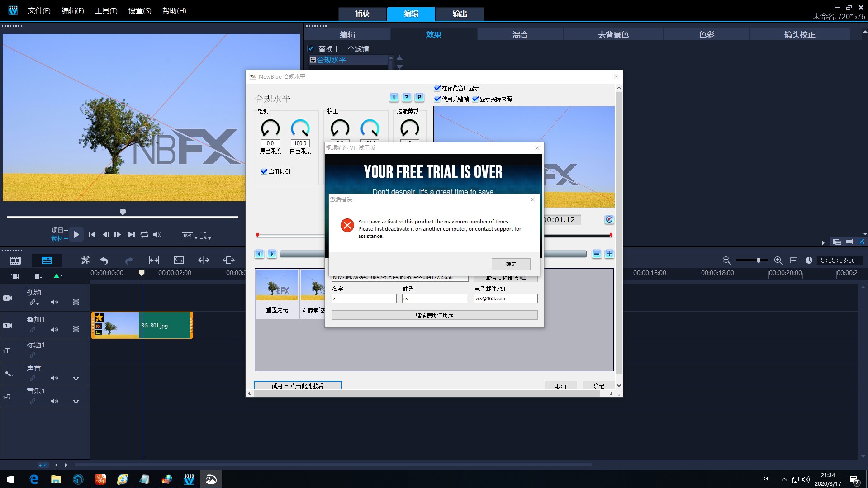
Task: Click the help '?' button in NewBlue window
Action: pos(407,97)
